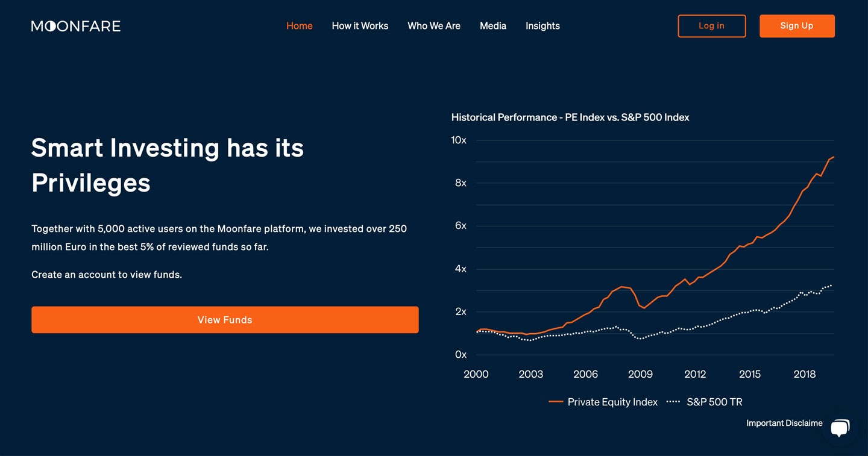Image resolution: width=868 pixels, height=456 pixels.
Task: Click the View Funds button
Action: click(225, 320)
